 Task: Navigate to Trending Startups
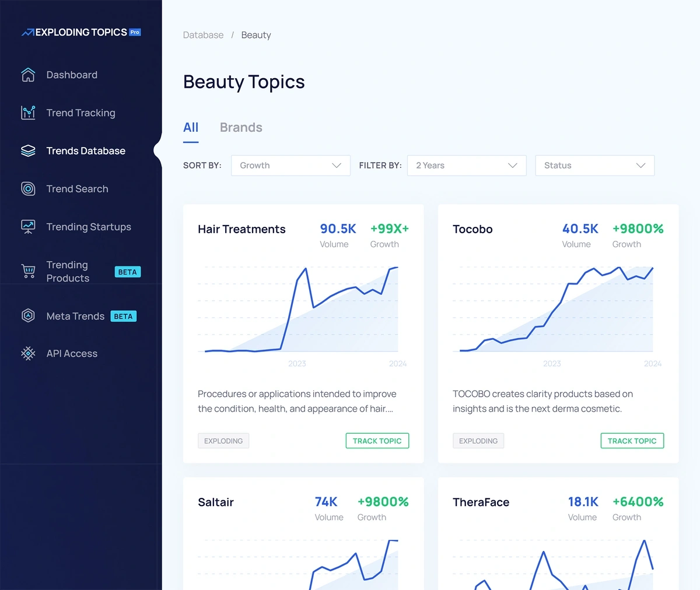pyautogui.click(x=89, y=227)
